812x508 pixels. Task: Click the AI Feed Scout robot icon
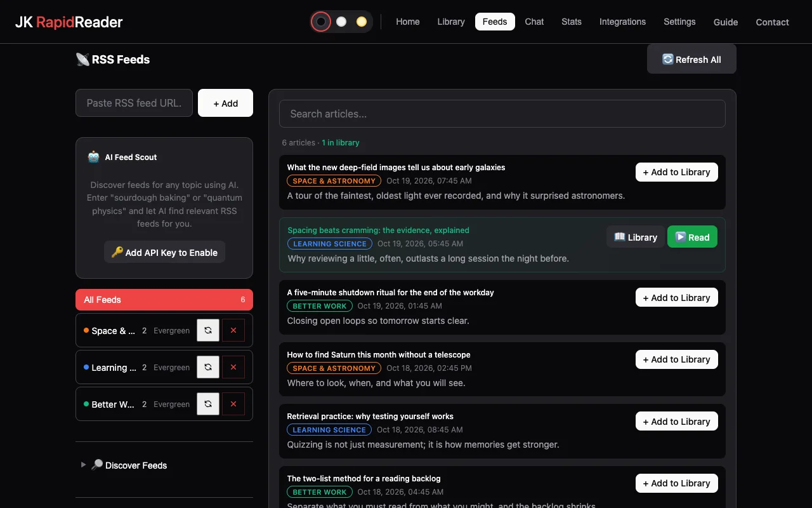coord(94,157)
